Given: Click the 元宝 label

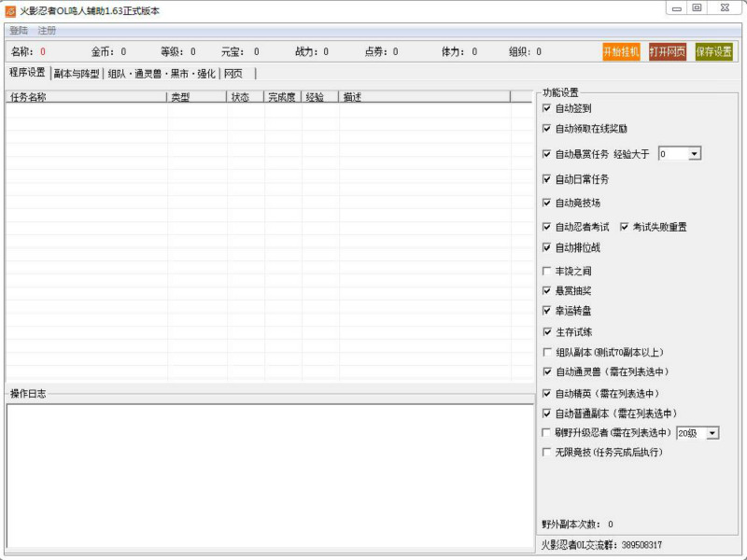Looking at the screenshot, I should [x=233, y=51].
